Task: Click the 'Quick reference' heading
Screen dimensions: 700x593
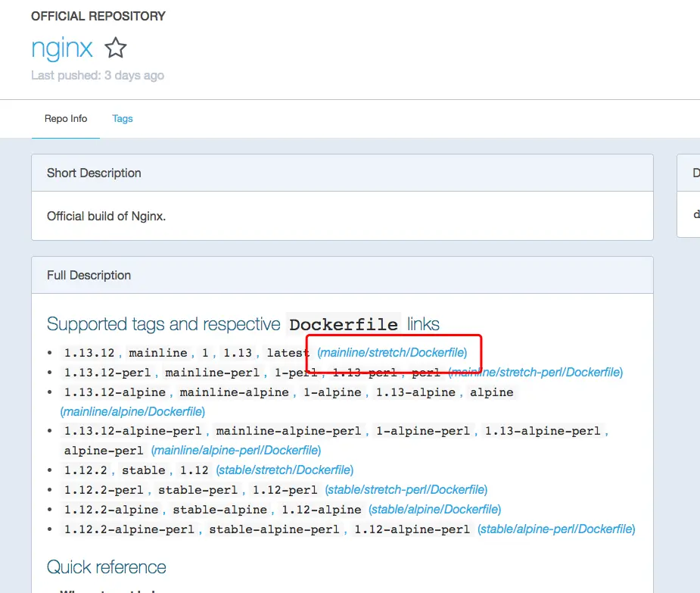Action: pyautogui.click(x=106, y=567)
